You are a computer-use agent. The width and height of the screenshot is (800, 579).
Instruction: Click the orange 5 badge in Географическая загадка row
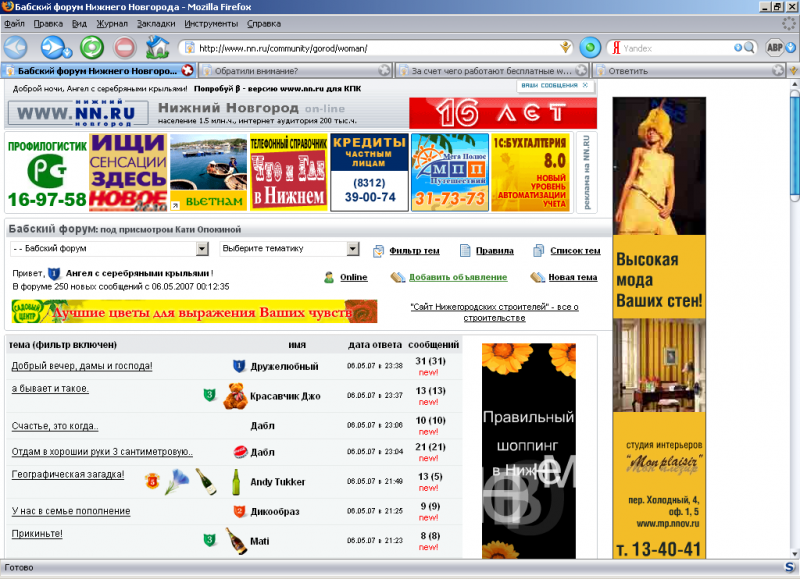[x=153, y=481]
